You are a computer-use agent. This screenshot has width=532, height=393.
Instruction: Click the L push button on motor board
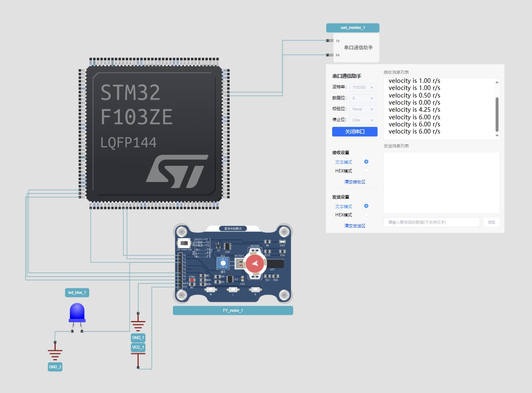click(232, 290)
